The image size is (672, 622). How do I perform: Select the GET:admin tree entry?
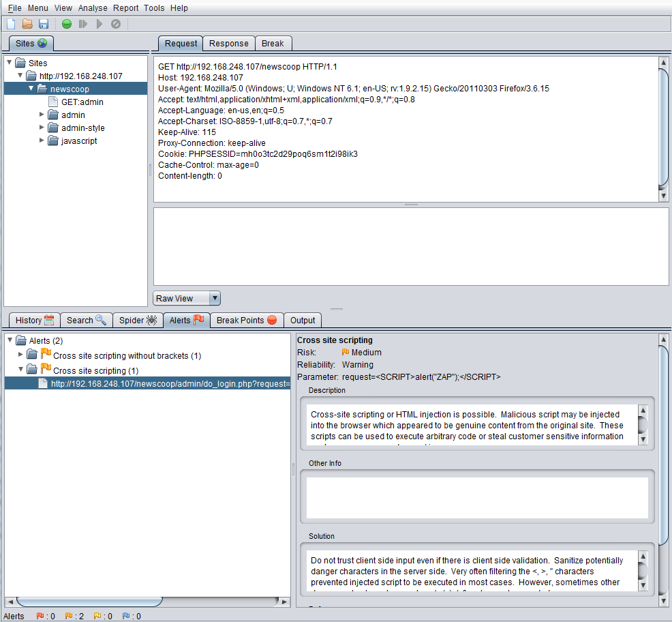click(x=82, y=102)
